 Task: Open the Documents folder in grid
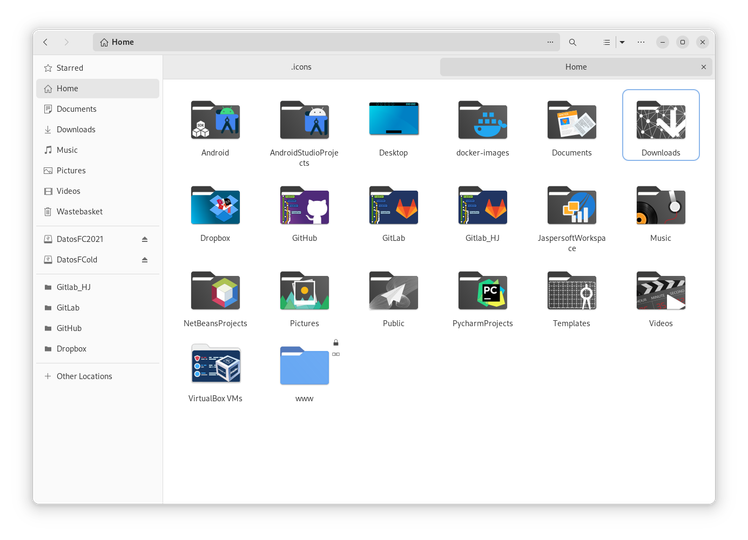click(x=571, y=120)
